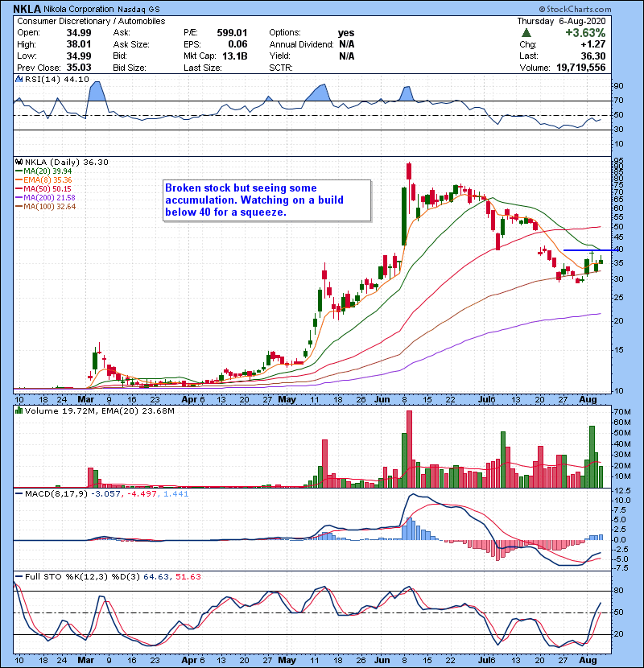Click the NKLA ticker symbol in the title
The image size is (644, 668).
point(27,9)
